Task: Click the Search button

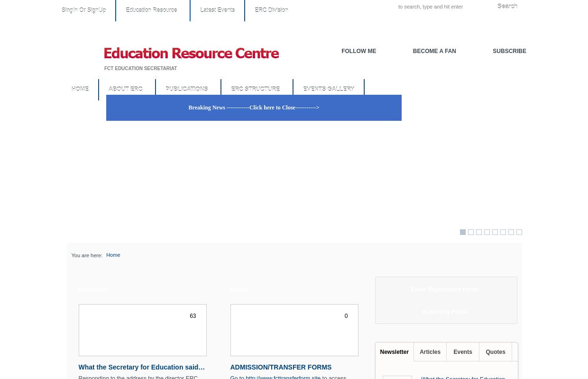Action: click(x=507, y=6)
